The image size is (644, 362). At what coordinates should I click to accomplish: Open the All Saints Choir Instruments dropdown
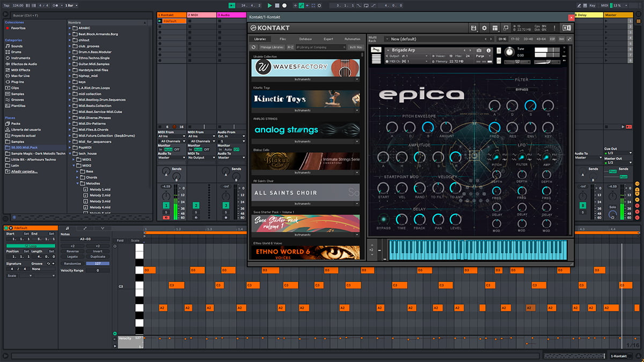pyautogui.click(x=305, y=204)
